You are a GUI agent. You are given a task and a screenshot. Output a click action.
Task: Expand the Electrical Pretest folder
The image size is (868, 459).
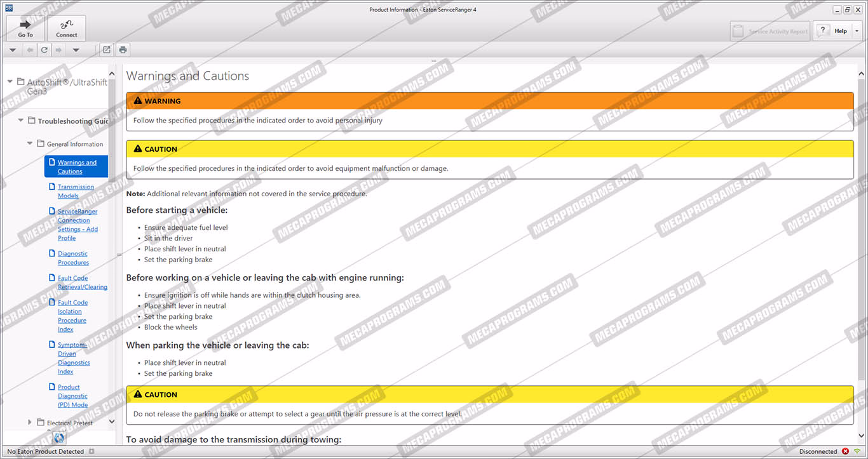tap(30, 422)
